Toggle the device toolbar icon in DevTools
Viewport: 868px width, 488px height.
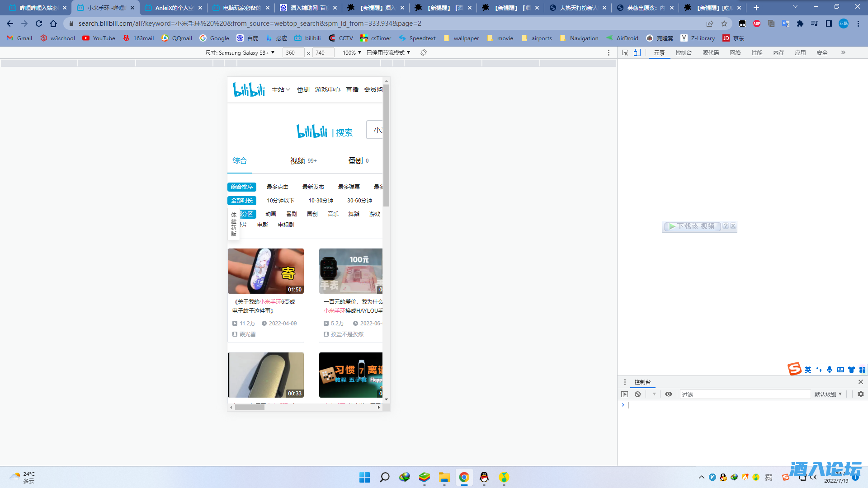coord(637,53)
